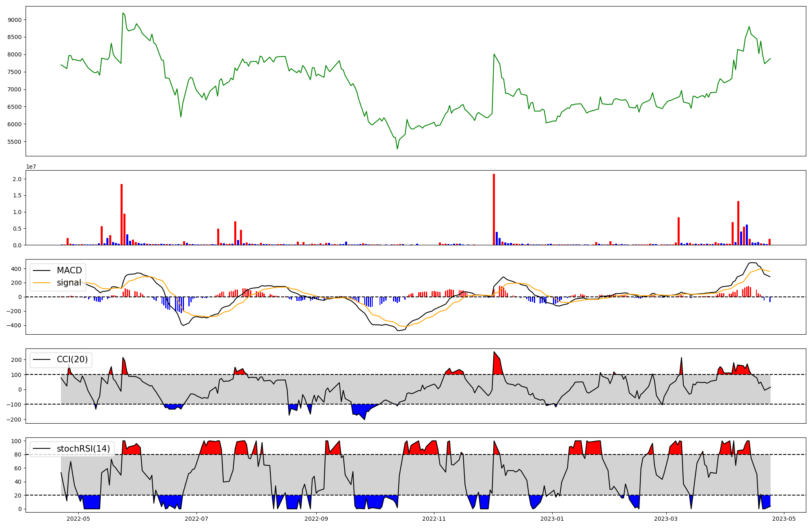Click the 5500 price axis tick label
812x528 pixels.
15,142
